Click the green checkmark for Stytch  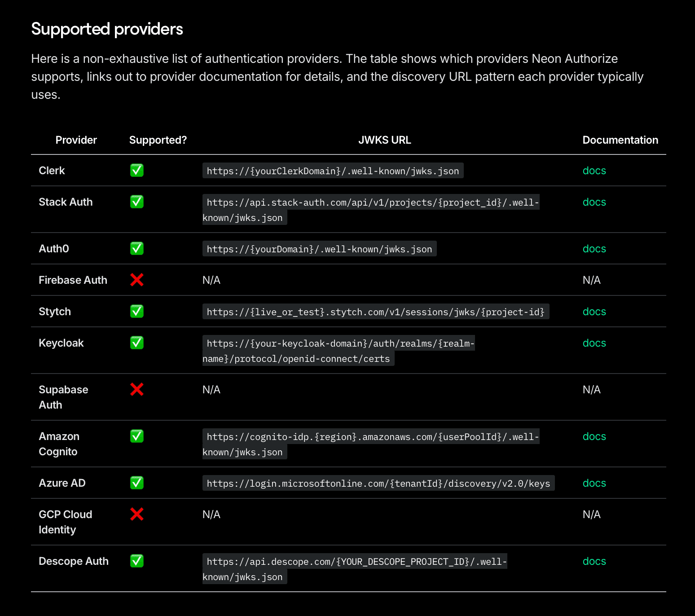(137, 312)
